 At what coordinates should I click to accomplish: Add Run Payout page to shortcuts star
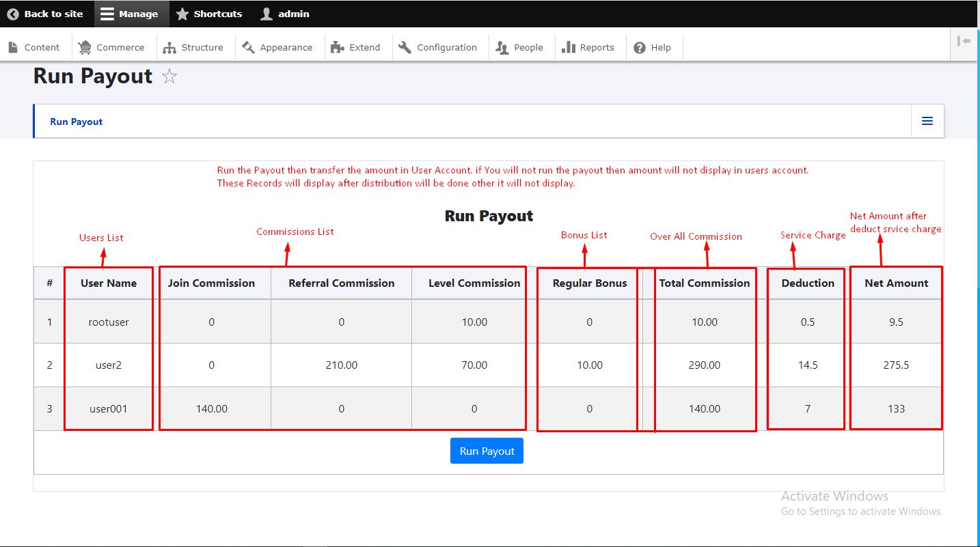click(169, 76)
